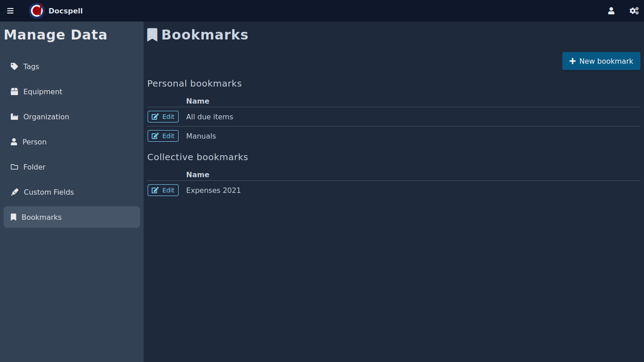The width and height of the screenshot is (644, 362).
Task: Select the Bookmarks sidebar entry
Action: (41, 217)
